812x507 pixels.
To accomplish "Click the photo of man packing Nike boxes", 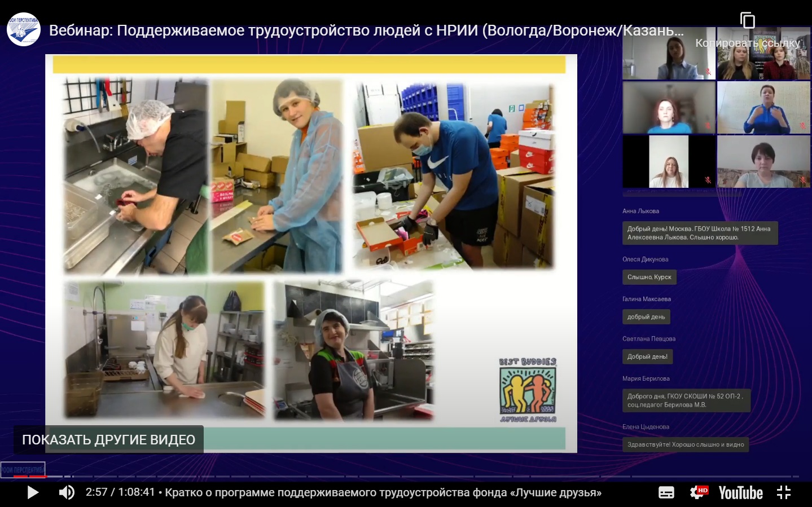I will (453, 175).
